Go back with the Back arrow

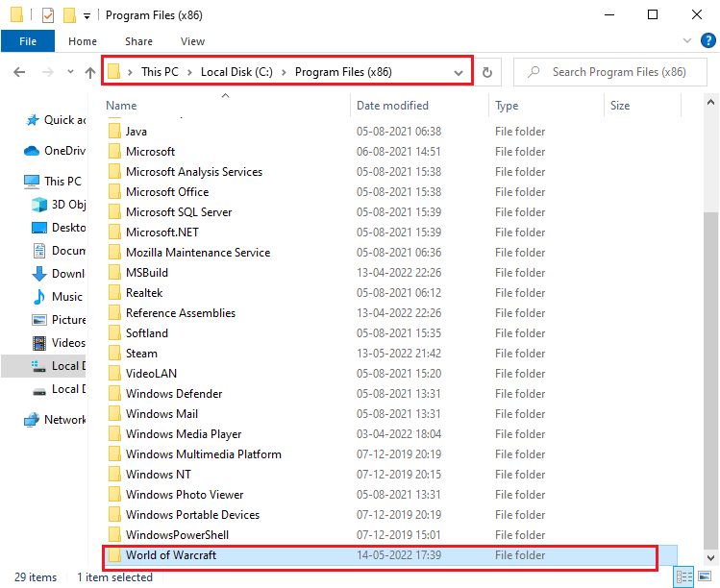[x=19, y=72]
